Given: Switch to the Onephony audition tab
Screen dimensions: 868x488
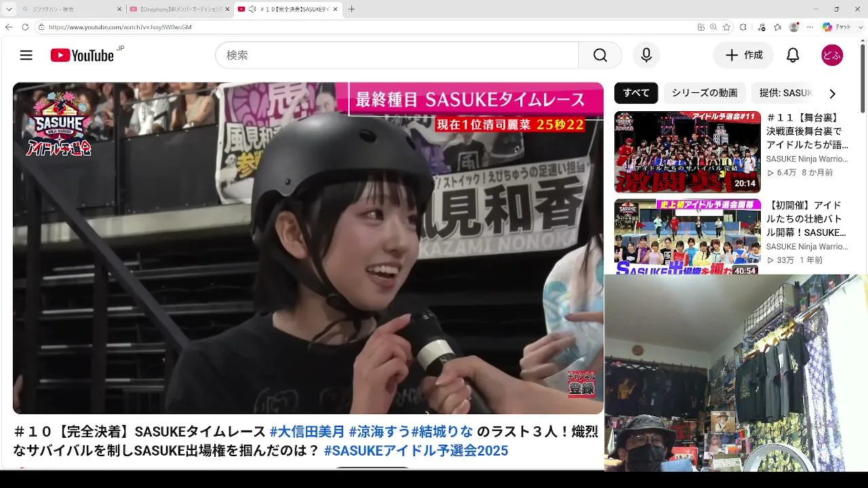Looking at the screenshot, I should pos(180,9).
